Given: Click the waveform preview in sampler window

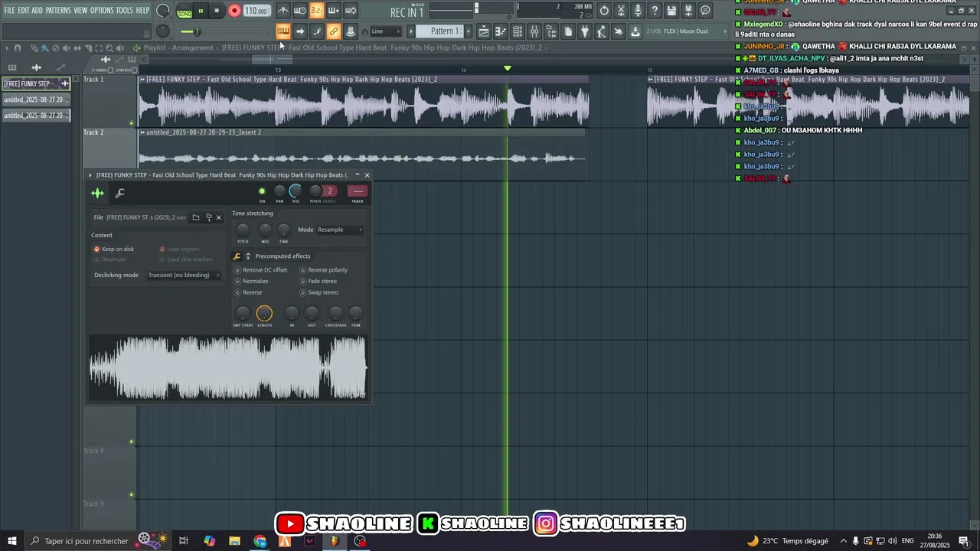Looking at the screenshot, I should tap(228, 368).
